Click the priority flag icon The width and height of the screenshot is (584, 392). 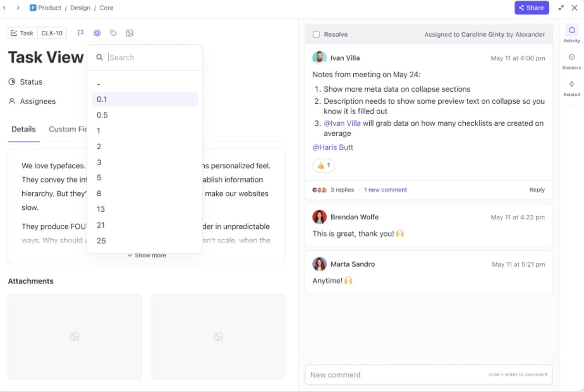[81, 33]
